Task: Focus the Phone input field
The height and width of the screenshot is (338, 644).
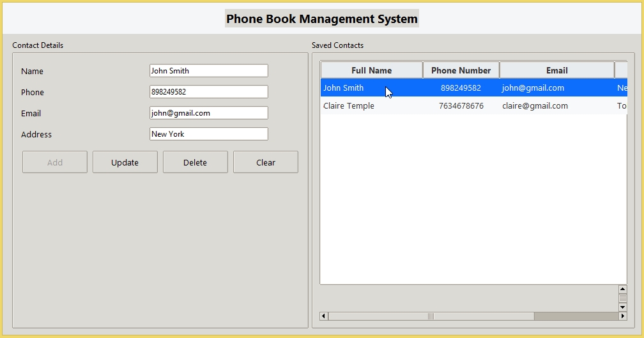Action: [x=208, y=92]
